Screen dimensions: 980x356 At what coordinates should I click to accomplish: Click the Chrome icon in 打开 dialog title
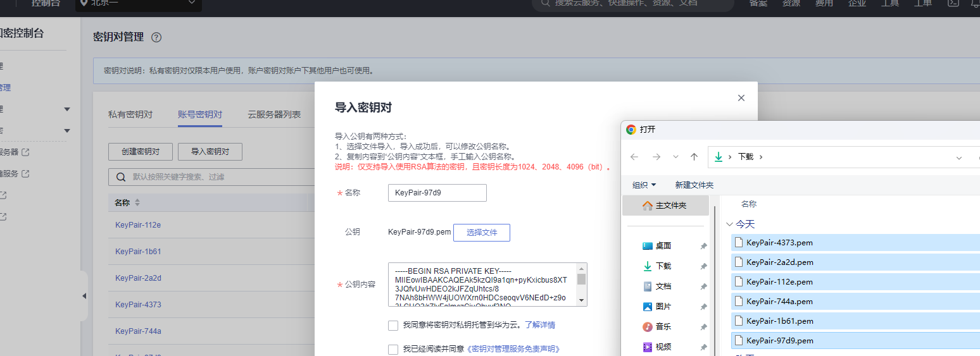coord(631,130)
